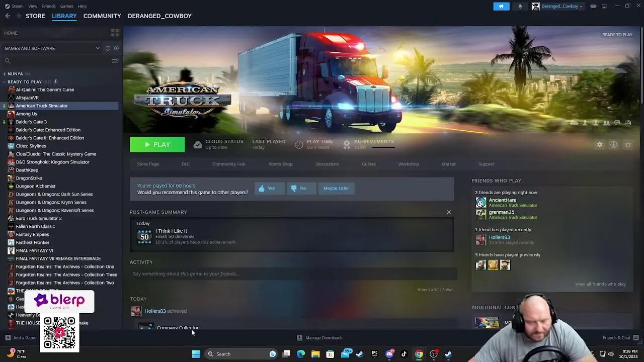Switch to the COMMUNITY tab

pyautogui.click(x=102, y=16)
